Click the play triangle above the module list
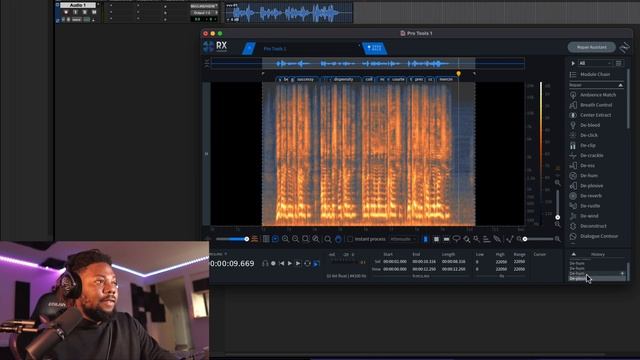 coord(573,63)
